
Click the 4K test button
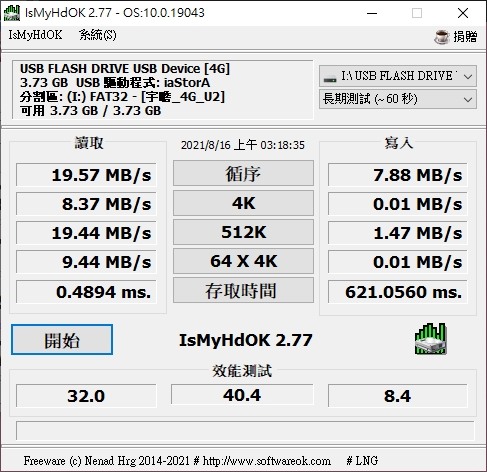(243, 203)
